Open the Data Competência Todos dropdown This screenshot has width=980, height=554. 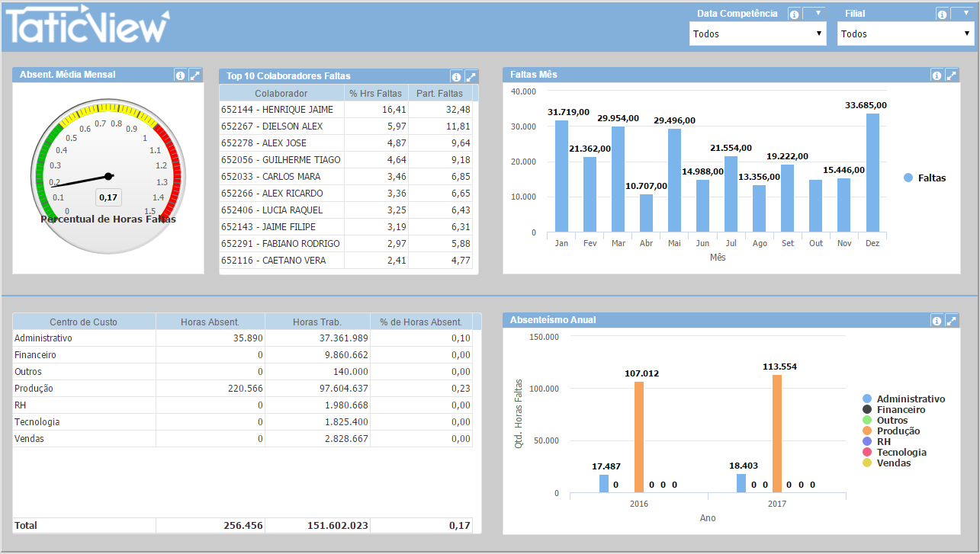click(x=757, y=34)
